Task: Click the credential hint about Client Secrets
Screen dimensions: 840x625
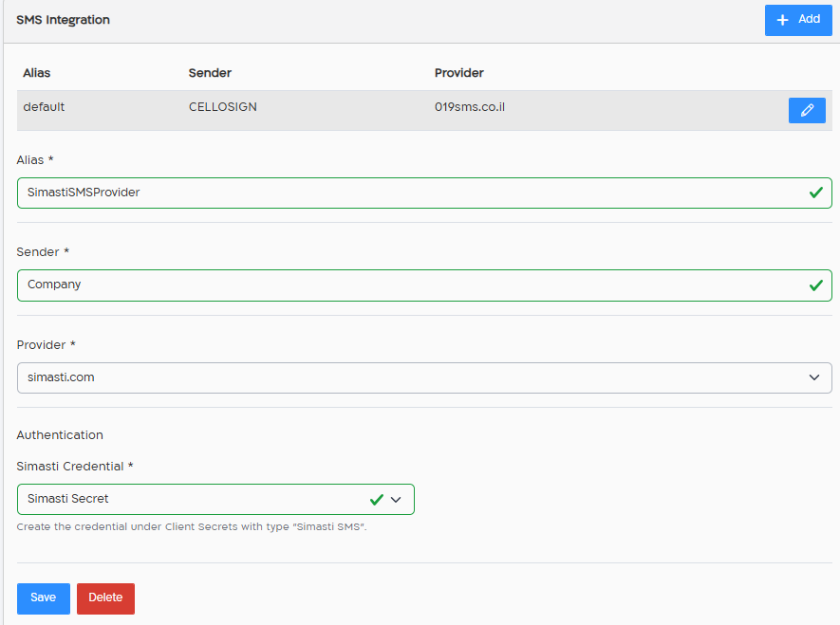Action: click(192, 526)
